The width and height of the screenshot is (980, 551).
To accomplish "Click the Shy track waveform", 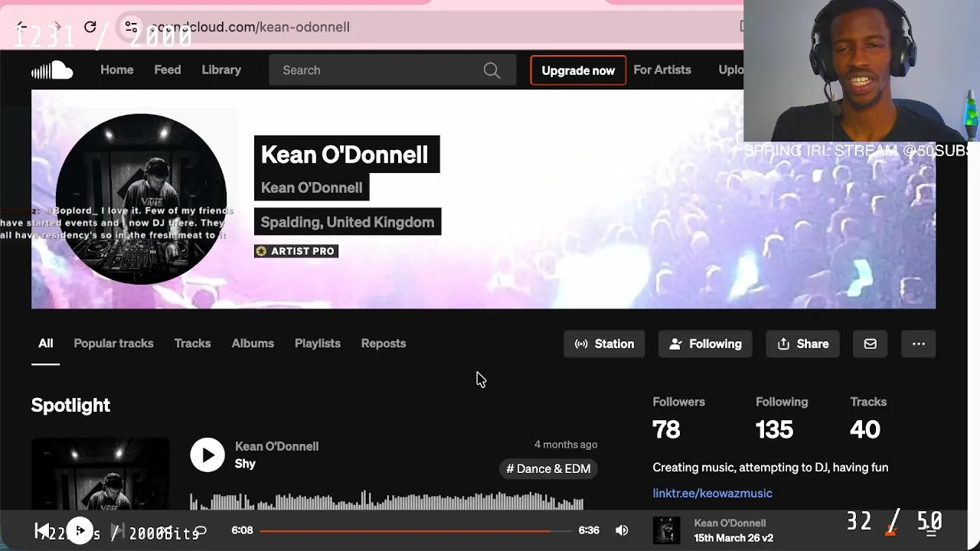I will (x=387, y=501).
